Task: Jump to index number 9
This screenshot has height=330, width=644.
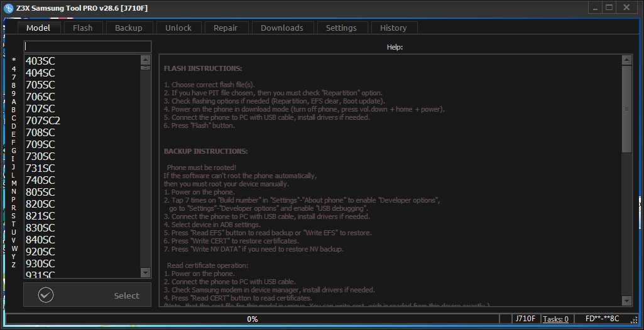Action: [14, 93]
